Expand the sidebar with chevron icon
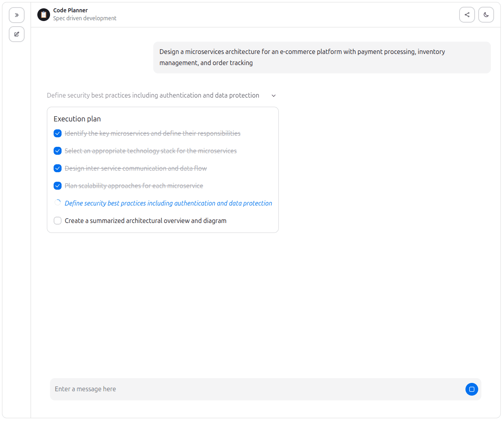The image size is (504, 421). pos(17,15)
